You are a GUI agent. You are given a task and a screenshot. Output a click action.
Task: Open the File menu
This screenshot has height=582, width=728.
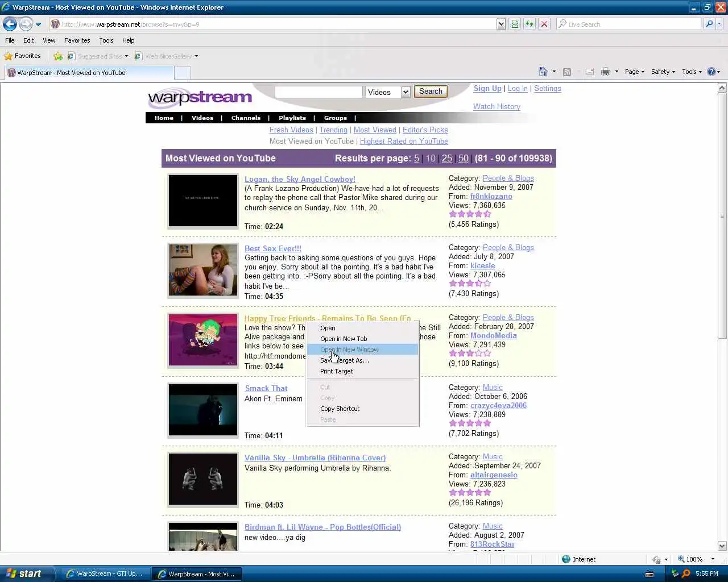click(10, 40)
